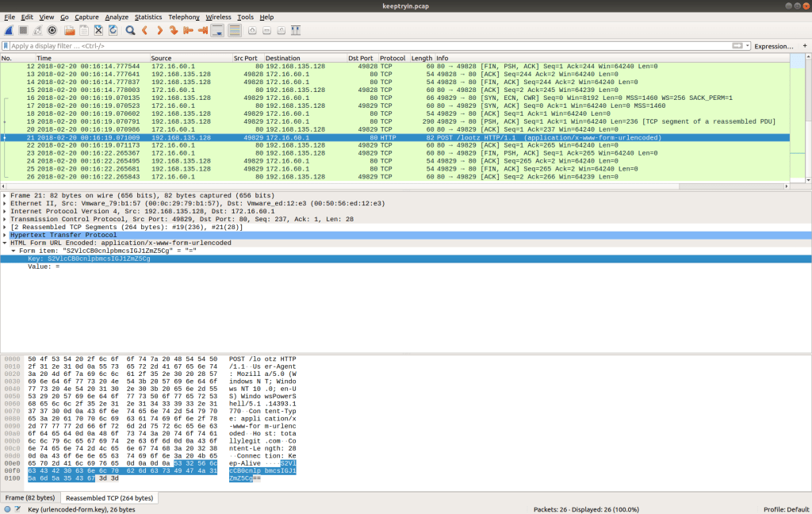Click the packet list vertical scrollbar

(808, 119)
